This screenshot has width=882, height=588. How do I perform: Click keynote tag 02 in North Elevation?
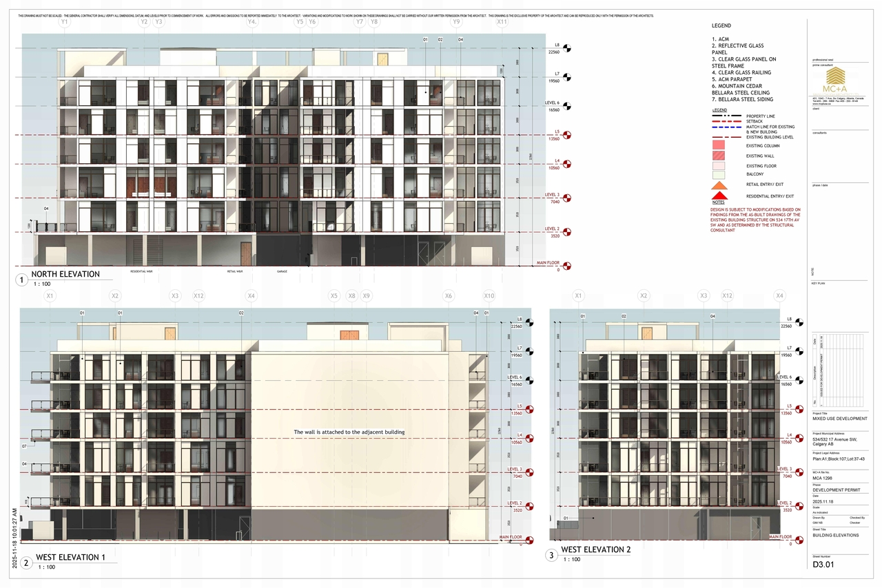point(440,40)
